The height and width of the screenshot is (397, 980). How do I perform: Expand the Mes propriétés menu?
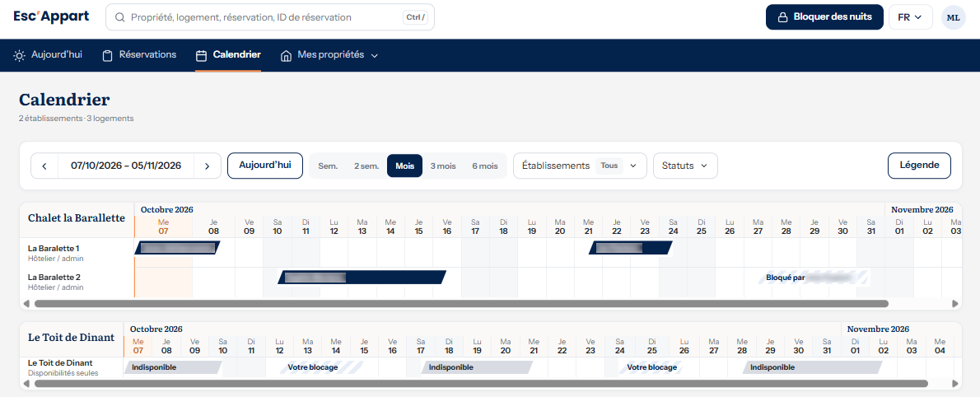click(329, 55)
